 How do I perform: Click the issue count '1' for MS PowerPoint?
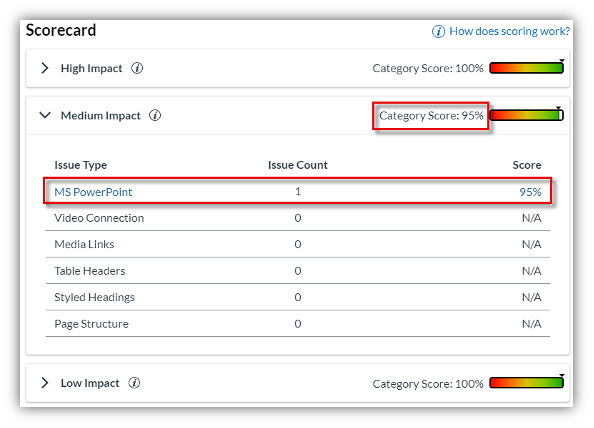click(x=298, y=192)
